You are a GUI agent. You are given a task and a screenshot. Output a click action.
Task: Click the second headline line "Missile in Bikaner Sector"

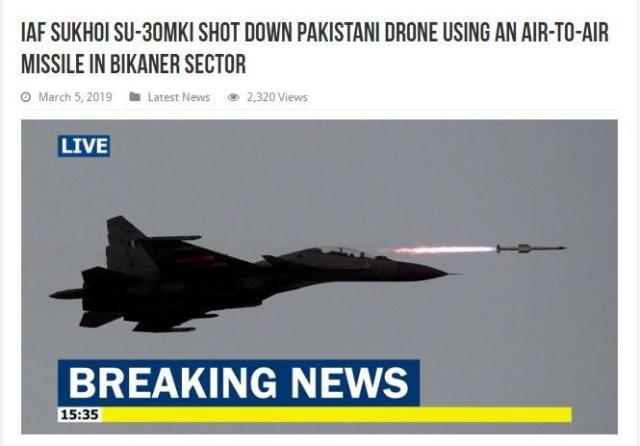[x=133, y=64]
